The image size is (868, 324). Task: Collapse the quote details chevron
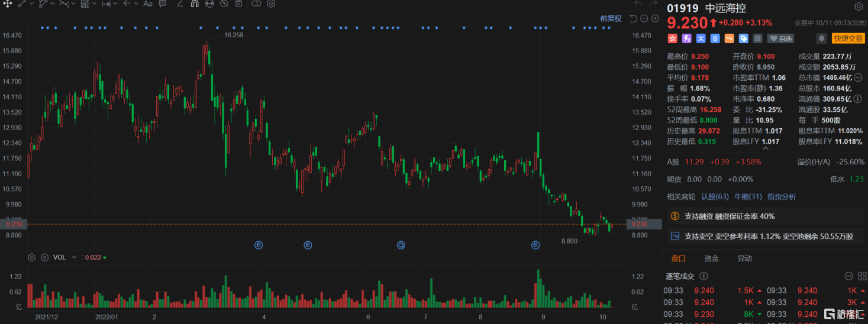click(x=765, y=149)
